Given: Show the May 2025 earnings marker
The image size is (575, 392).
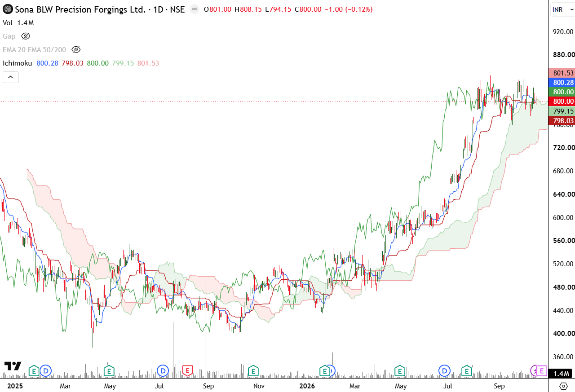Looking at the screenshot, I should 108,371.
